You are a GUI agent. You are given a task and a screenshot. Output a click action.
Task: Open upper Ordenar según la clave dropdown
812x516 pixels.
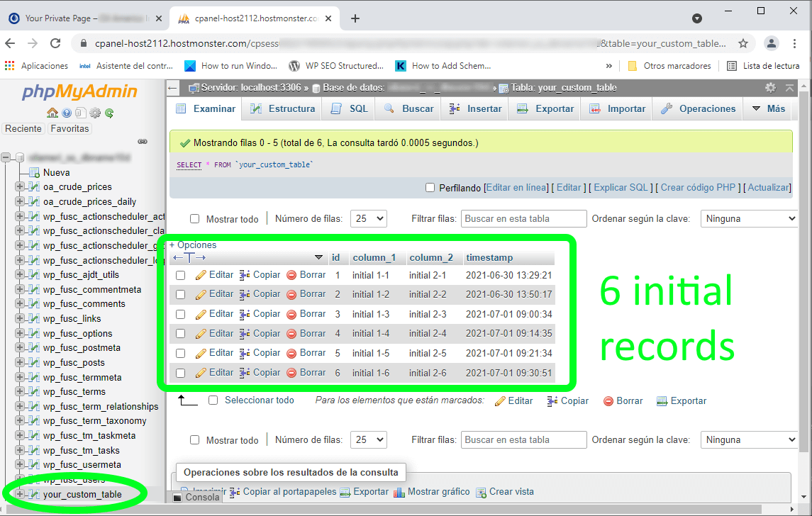pos(750,219)
